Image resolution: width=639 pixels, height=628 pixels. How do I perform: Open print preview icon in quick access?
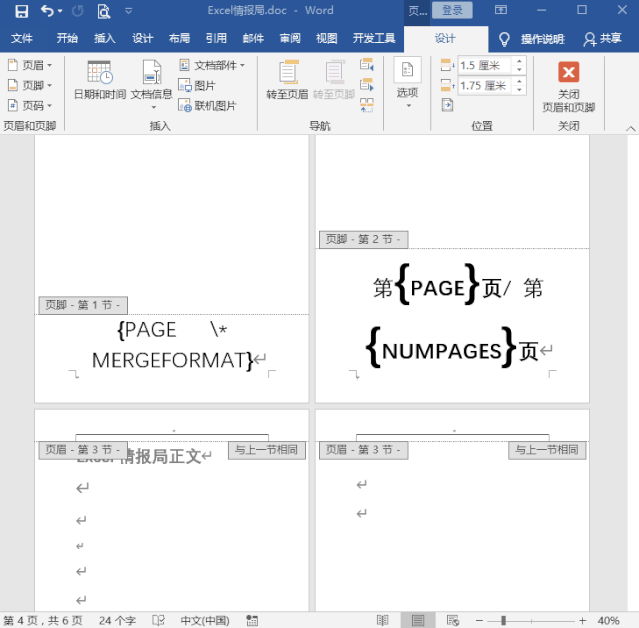(104, 11)
